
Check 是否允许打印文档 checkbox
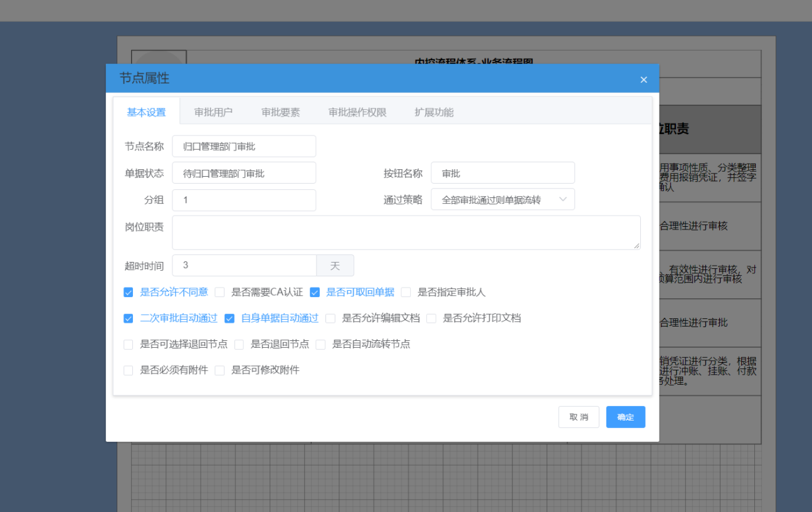coord(431,318)
